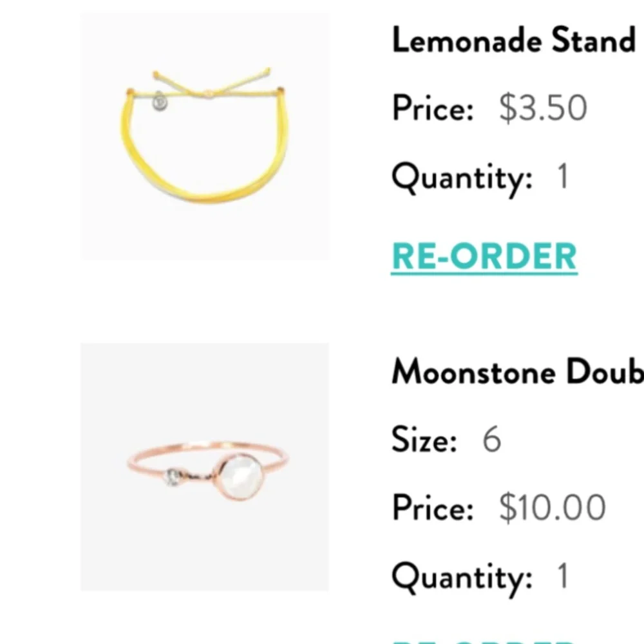The width and height of the screenshot is (644, 644).
Task: Click the Price label under Lemonade Stand
Action: [x=433, y=108]
